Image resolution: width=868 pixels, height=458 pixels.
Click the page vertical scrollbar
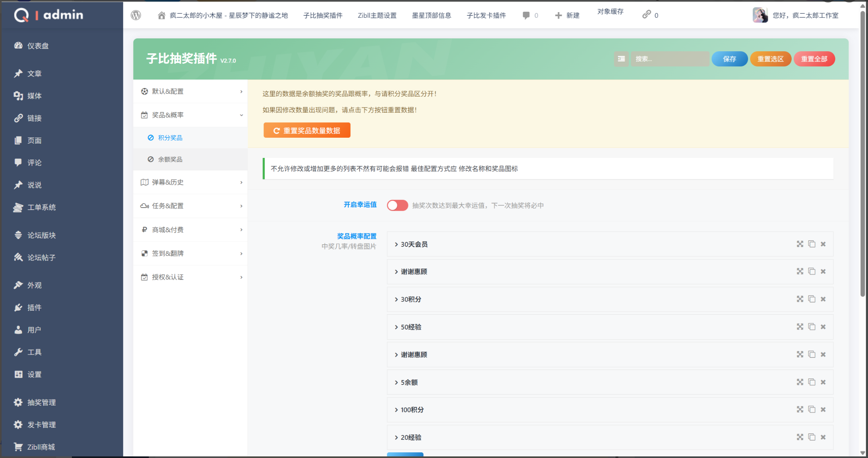(863, 153)
